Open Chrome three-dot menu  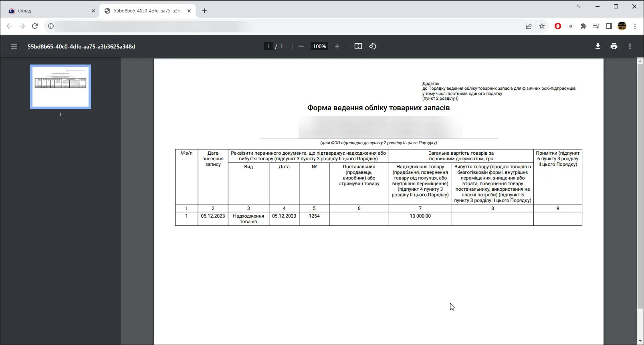click(x=635, y=26)
